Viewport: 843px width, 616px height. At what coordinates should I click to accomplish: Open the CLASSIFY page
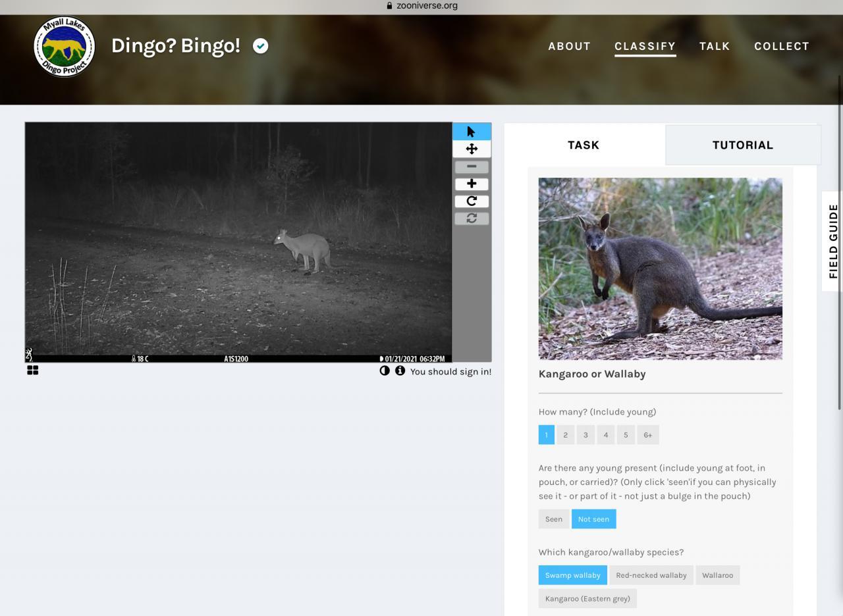click(x=645, y=46)
